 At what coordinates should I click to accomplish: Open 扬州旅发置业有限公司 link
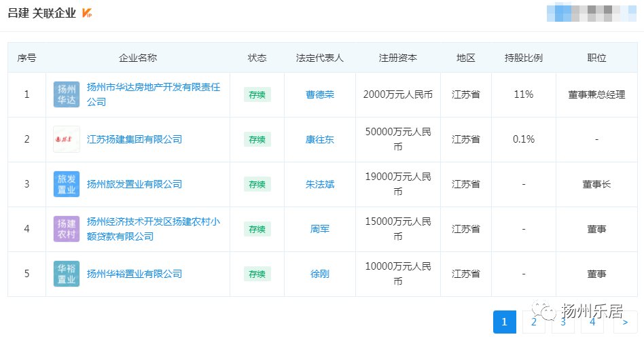tap(135, 184)
